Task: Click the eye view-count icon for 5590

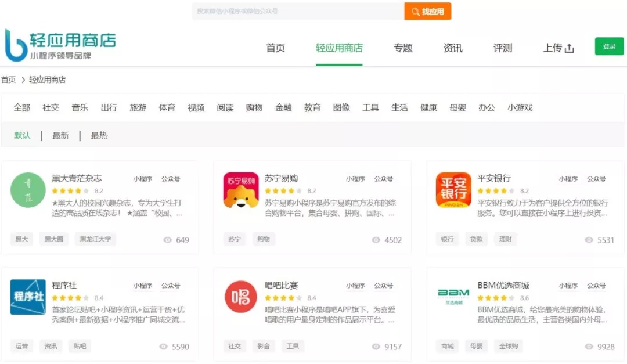Action: click(163, 347)
